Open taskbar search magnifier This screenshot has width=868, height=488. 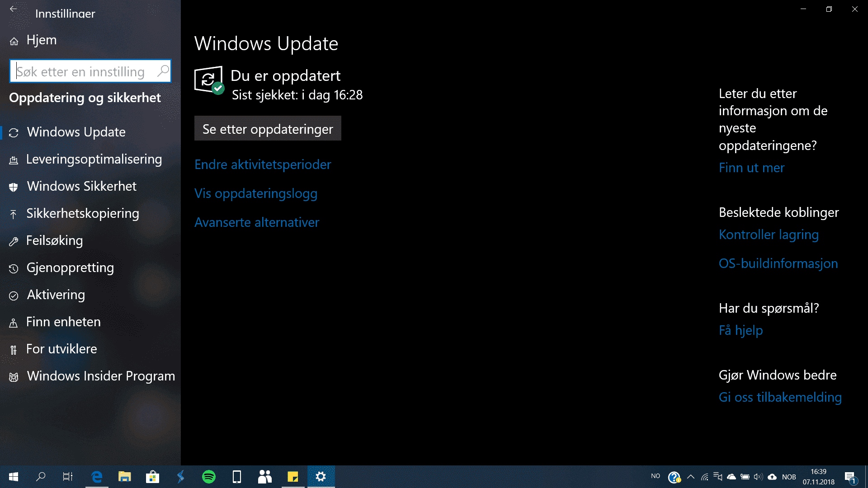pyautogui.click(x=41, y=477)
